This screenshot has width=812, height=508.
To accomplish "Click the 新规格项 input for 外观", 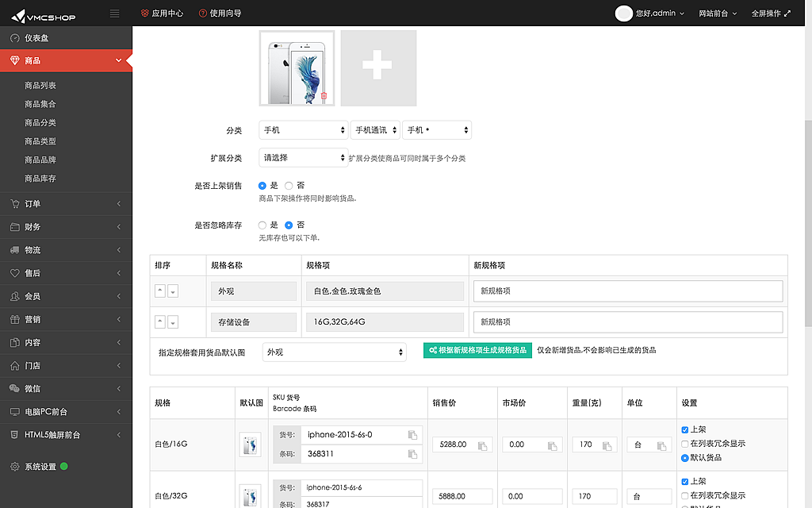I will tap(627, 291).
